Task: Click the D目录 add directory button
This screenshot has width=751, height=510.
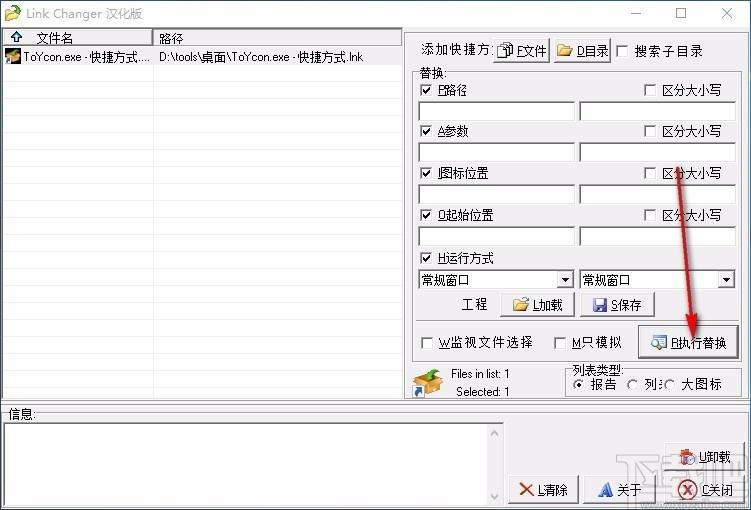Action: (x=582, y=50)
